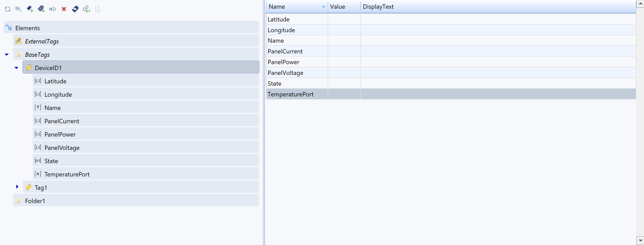Click the add tag icon
The image size is (644, 245).
point(30,9)
